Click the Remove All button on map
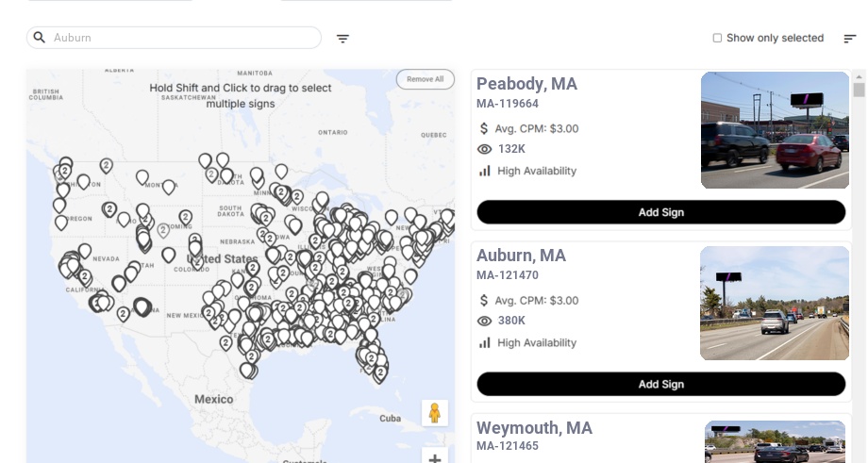This screenshot has height=463, width=868. coord(425,79)
